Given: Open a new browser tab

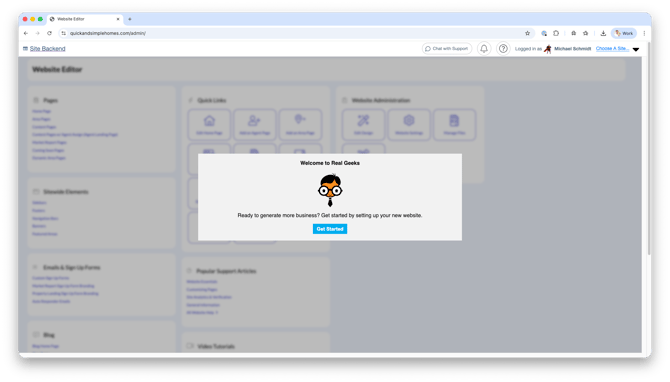Looking at the screenshot, I should tap(130, 19).
